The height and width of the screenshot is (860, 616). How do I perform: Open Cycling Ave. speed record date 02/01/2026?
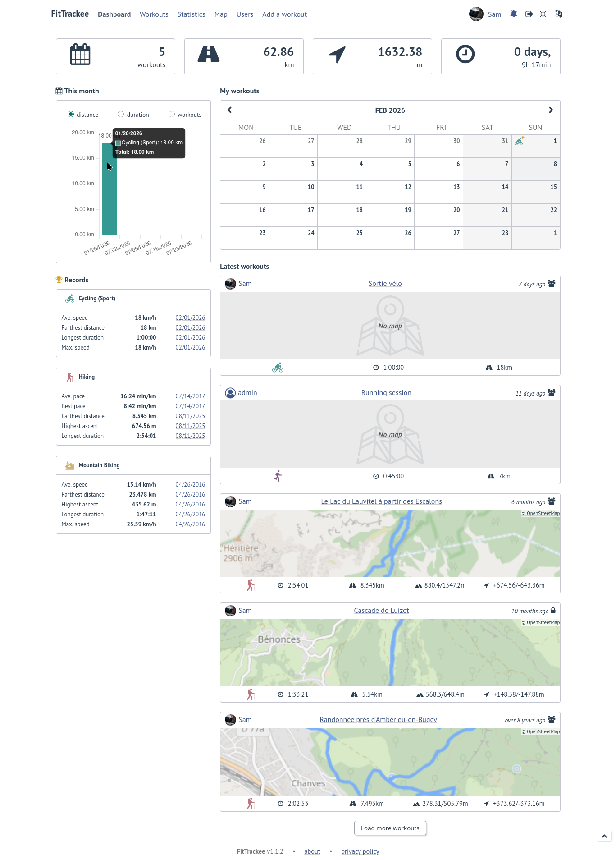pos(190,318)
